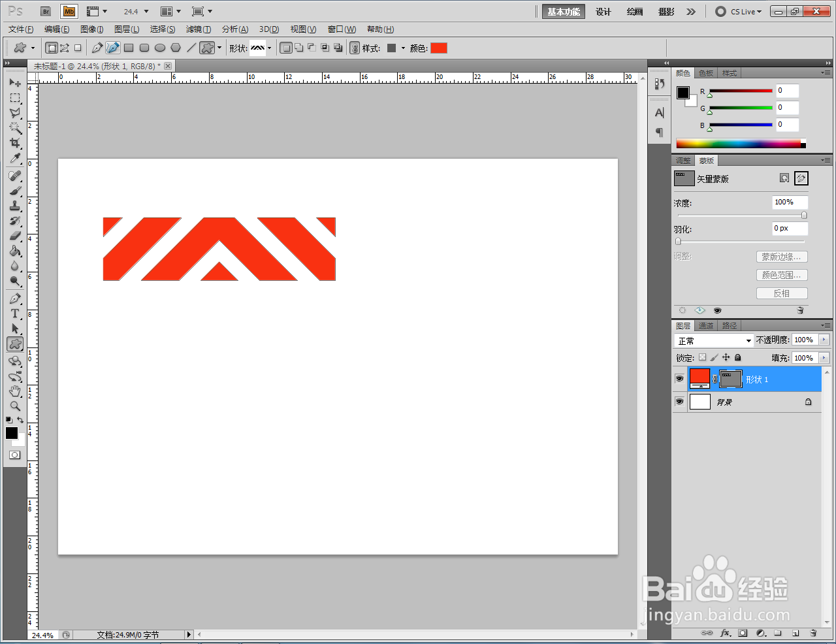Open the Layers panel flyout menu
Image resolution: width=836 pixels, height=644 pixels.
coord(826,325)
